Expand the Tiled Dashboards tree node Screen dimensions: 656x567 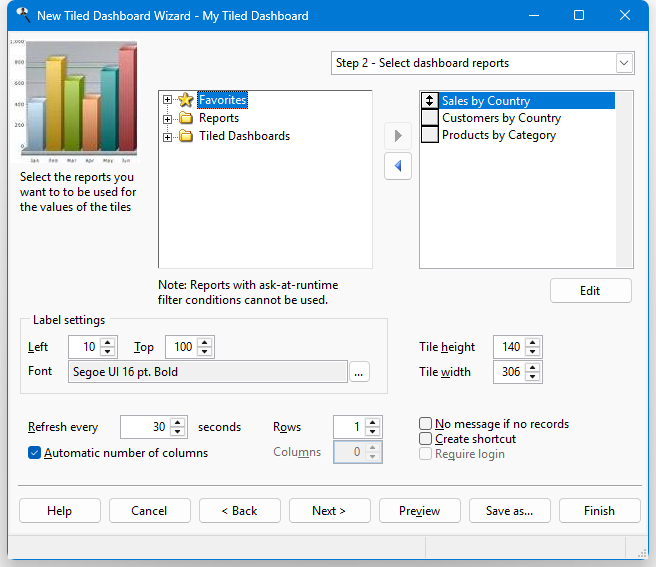167,136
